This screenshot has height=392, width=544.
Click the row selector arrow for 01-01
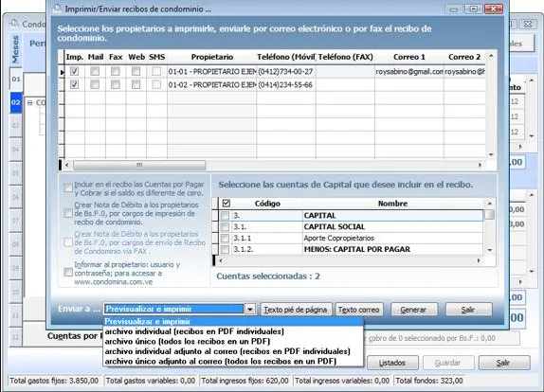pos(62,72)
